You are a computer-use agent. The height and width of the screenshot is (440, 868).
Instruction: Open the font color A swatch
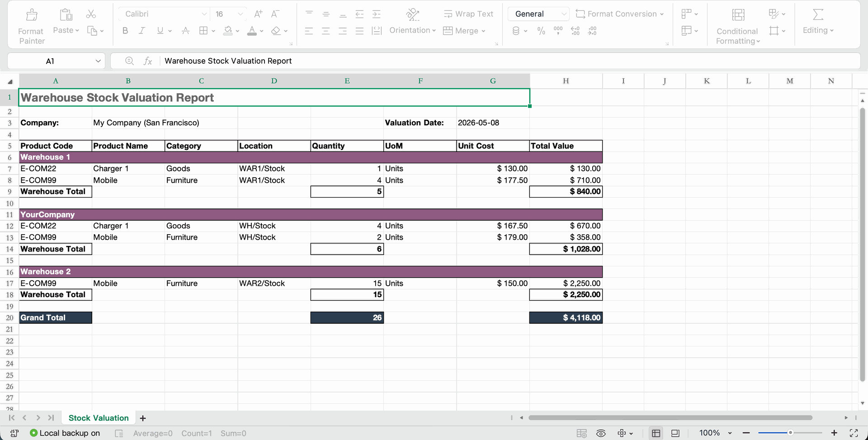tap(252, 31)
